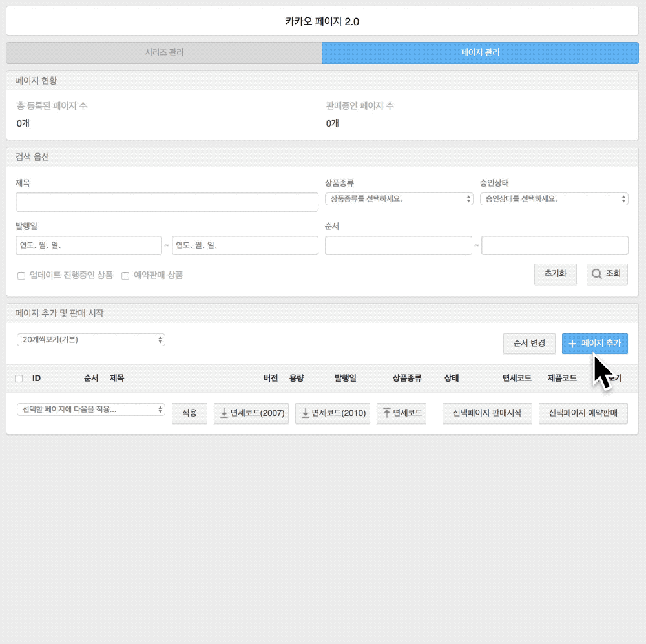This screenshot has width=646, height=644.
Task: Click the 순서 column header in table
Action: click(91, 379)
